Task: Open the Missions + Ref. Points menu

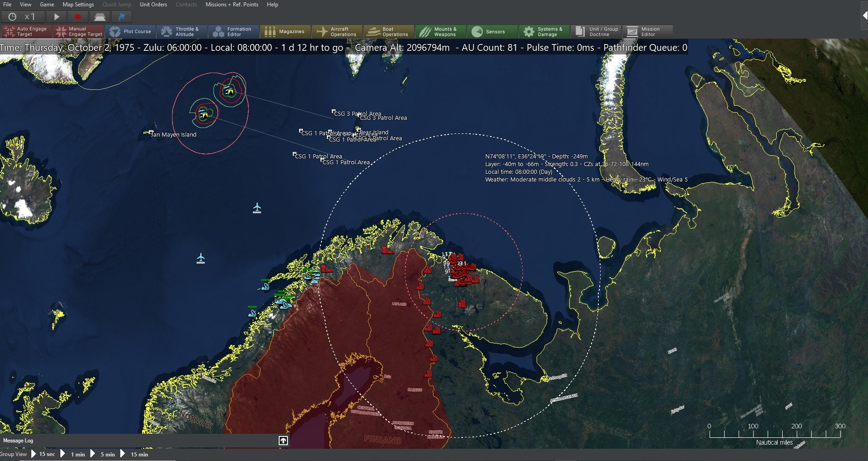Action: tap(232, 4)
